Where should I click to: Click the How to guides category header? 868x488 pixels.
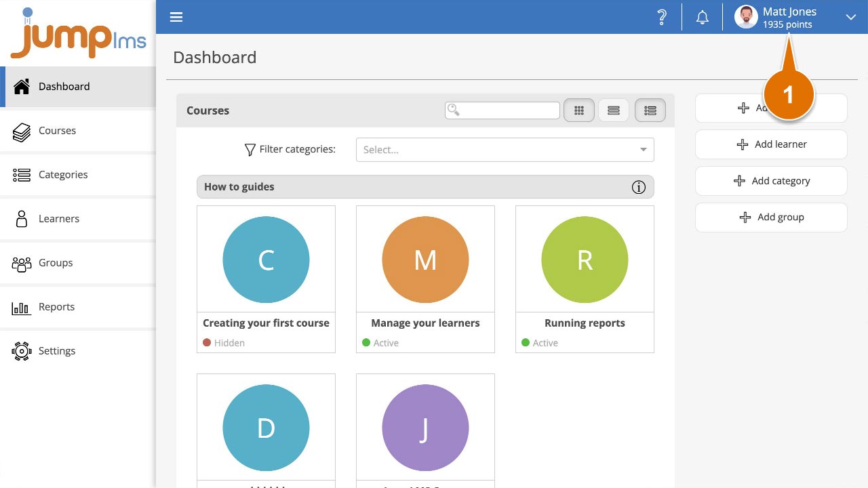click(x=425, y=187)
